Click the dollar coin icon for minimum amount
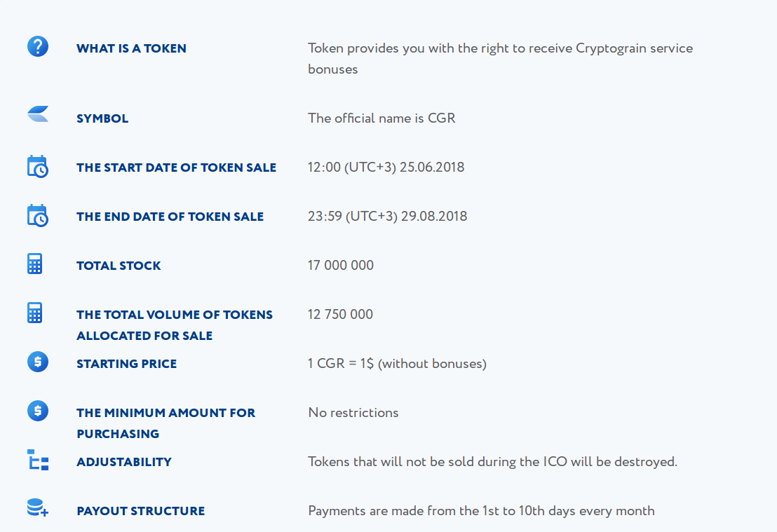This screenshot has width=777, height=532. tap(38, 411)
